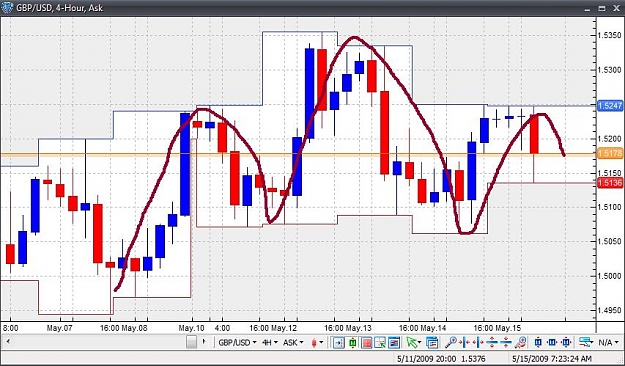Click the candle horizontal width icon
Screen dimensions: 625x366
pos(552,342)
